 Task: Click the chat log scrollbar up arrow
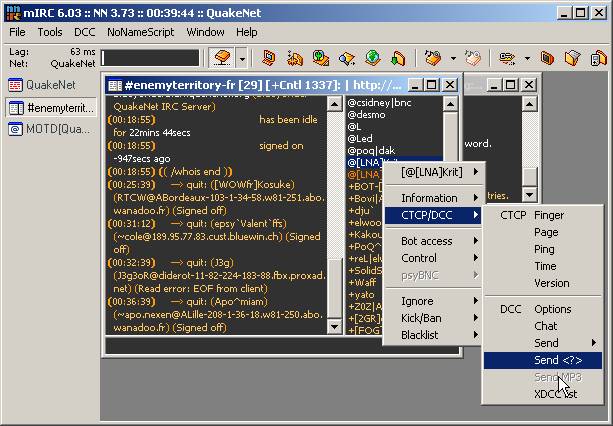click(x=335, y=104)
